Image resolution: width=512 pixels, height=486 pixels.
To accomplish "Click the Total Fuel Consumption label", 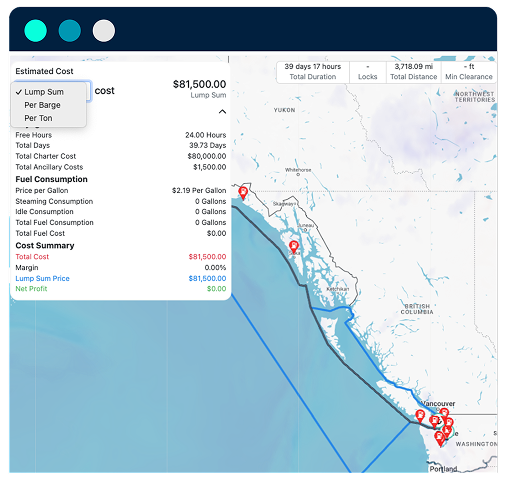I will 54,222.
